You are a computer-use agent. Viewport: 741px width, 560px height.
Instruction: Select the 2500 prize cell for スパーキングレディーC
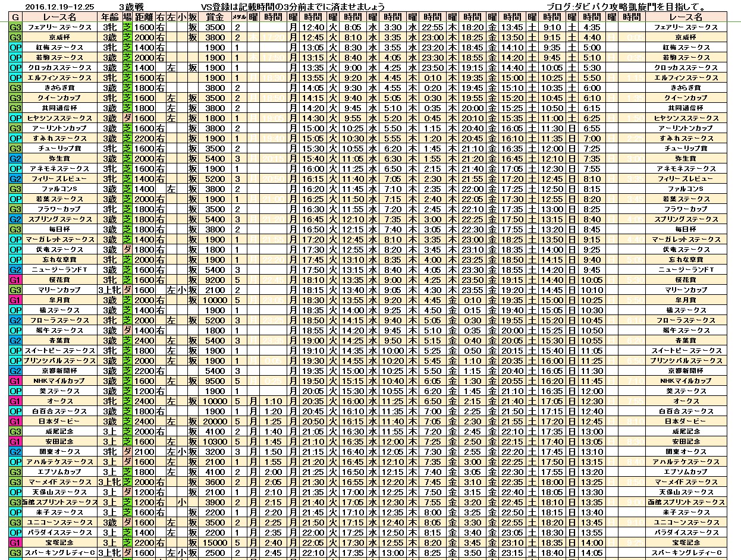click(215, 553)
